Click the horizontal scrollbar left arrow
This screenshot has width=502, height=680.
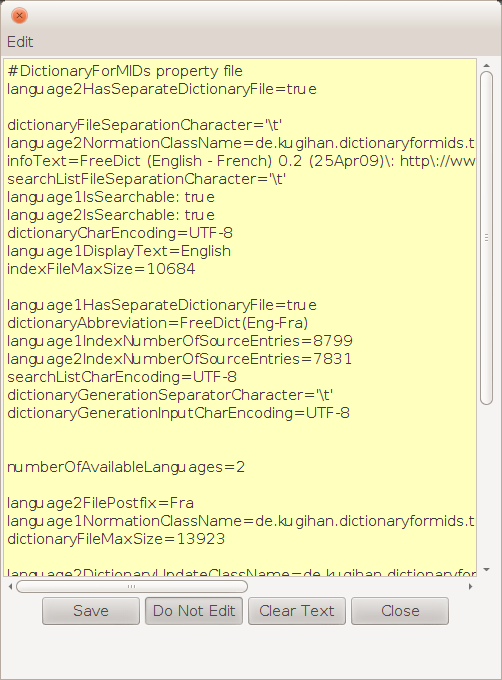pos(10,587)
